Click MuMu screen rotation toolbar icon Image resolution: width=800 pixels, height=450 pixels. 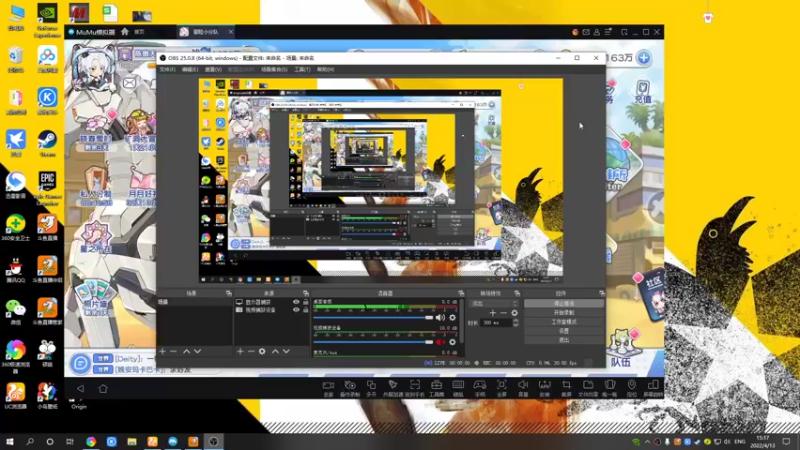point(653,388)
